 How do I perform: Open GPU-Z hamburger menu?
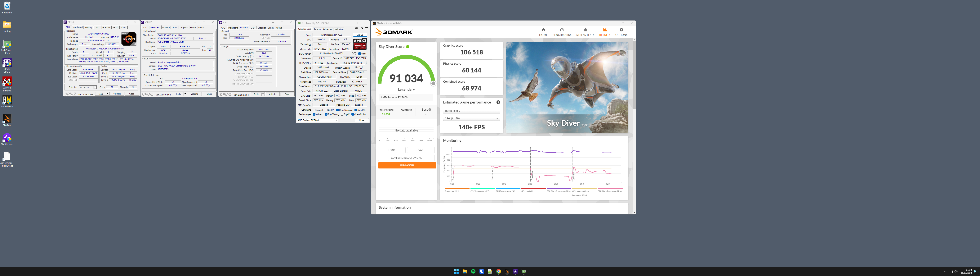[x=366, y=28]
